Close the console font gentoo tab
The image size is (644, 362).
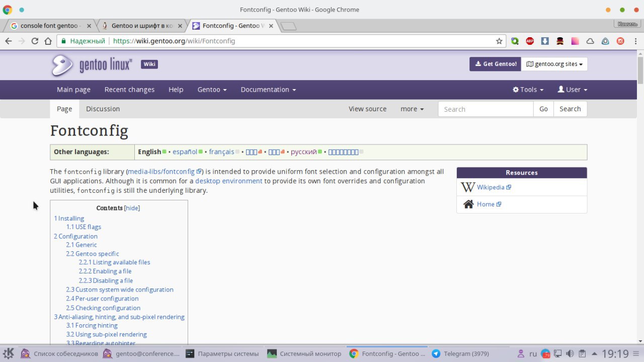[90, 26]
